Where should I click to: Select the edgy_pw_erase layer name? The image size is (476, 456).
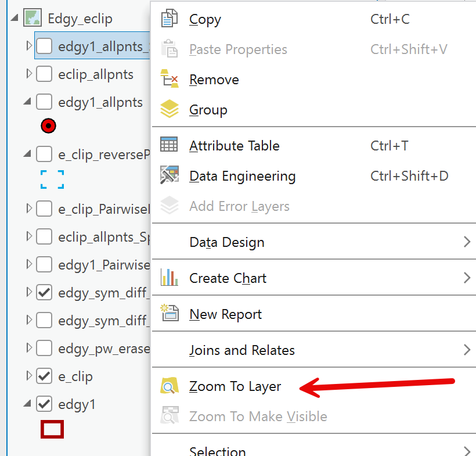(104, 349)
